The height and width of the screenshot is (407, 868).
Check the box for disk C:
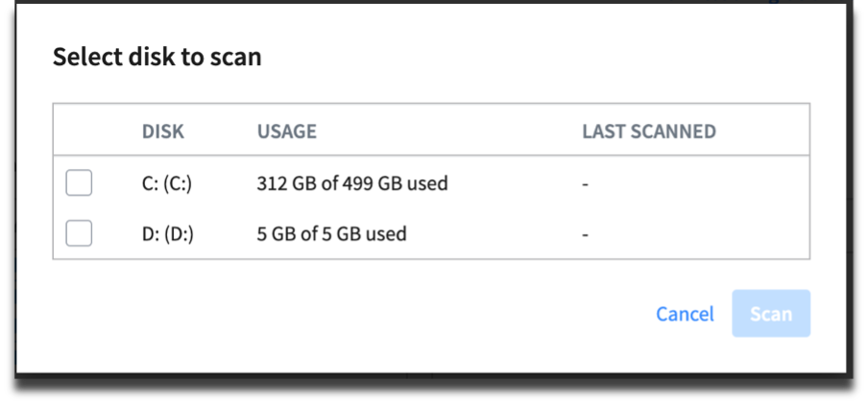(x=79, y=182)
